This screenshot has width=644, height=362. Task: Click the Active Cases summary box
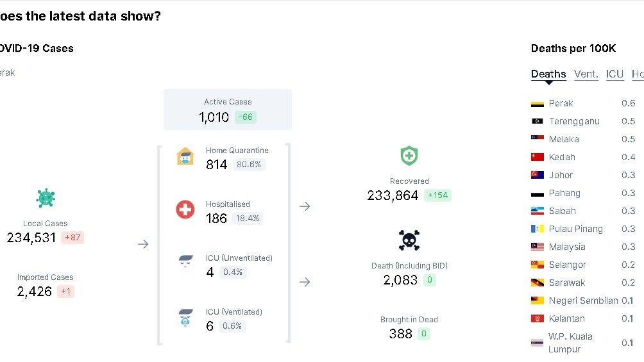click(x=227, y=110)
